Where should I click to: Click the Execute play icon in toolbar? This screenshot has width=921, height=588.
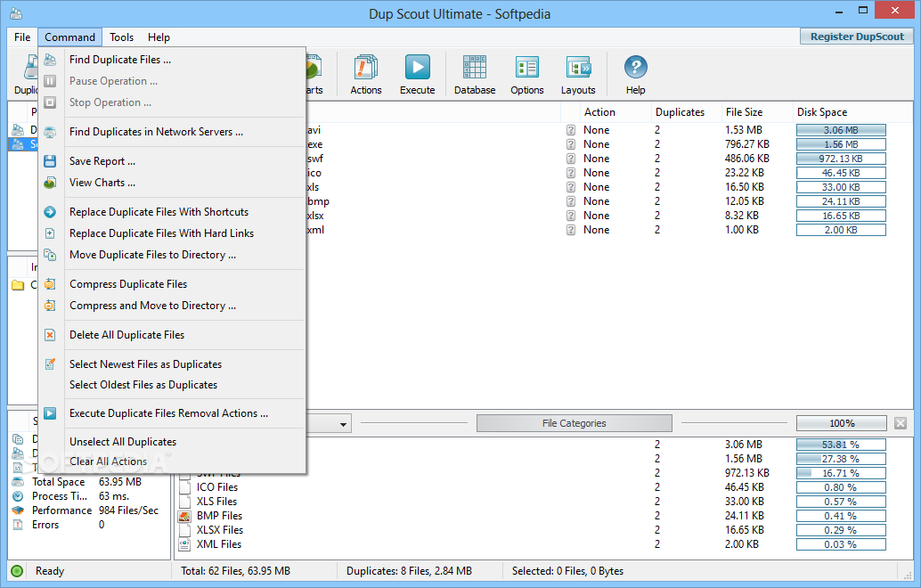[418, 68]
